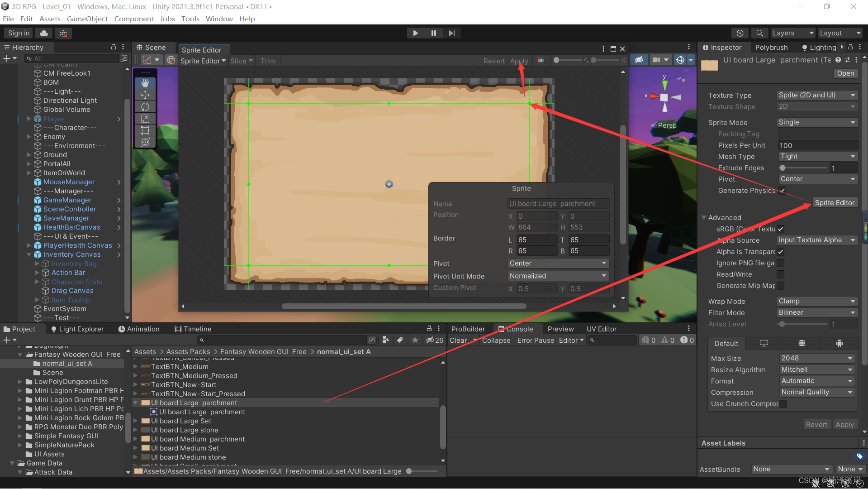Click the favorites star in the Project toolbar
Viewport: 868px width, 489px height.
click(415, 340)
